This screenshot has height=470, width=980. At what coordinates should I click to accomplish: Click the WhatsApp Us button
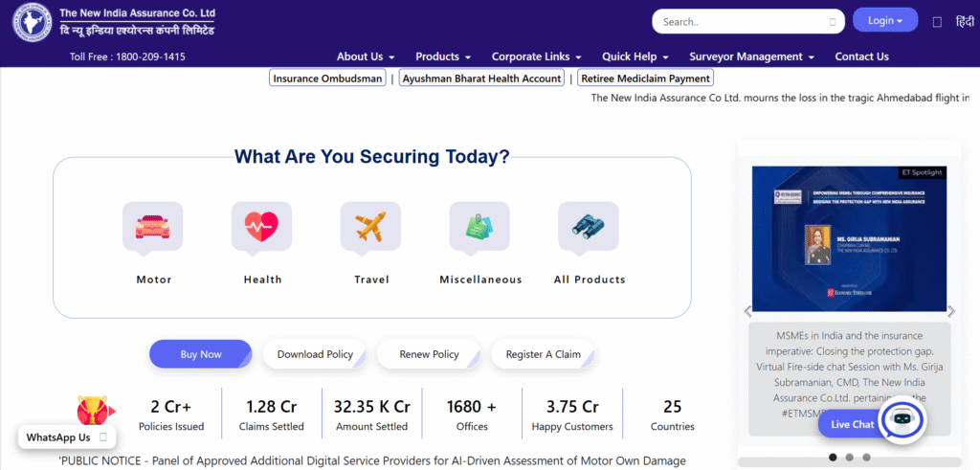pos(67,436)
